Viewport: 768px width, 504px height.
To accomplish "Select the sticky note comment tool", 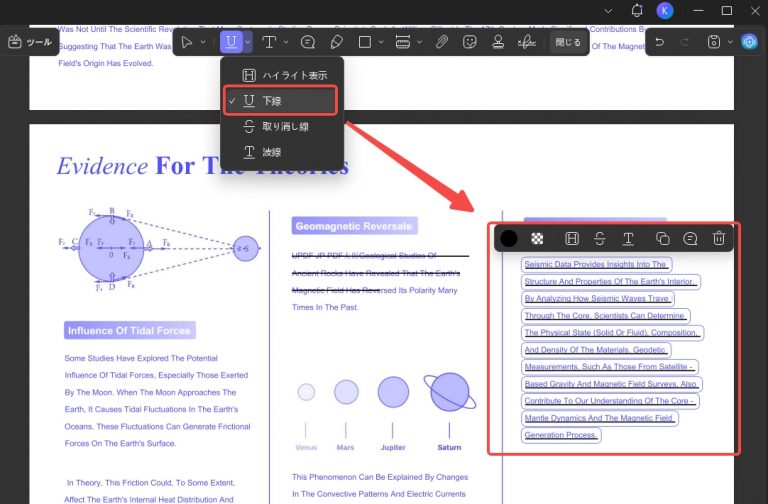I will click(x=308, y=42).
